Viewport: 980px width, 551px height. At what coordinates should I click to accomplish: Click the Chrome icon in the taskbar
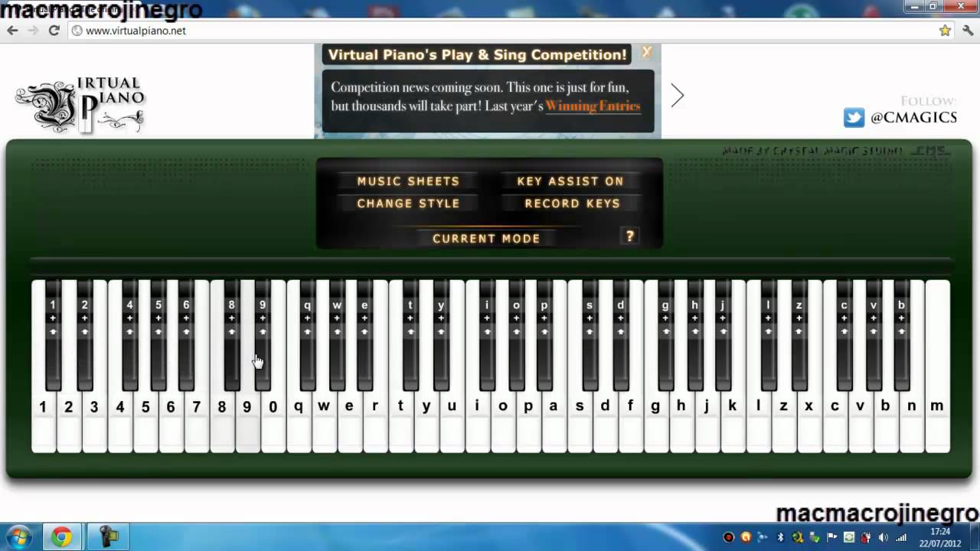click(x=62, y=536)
